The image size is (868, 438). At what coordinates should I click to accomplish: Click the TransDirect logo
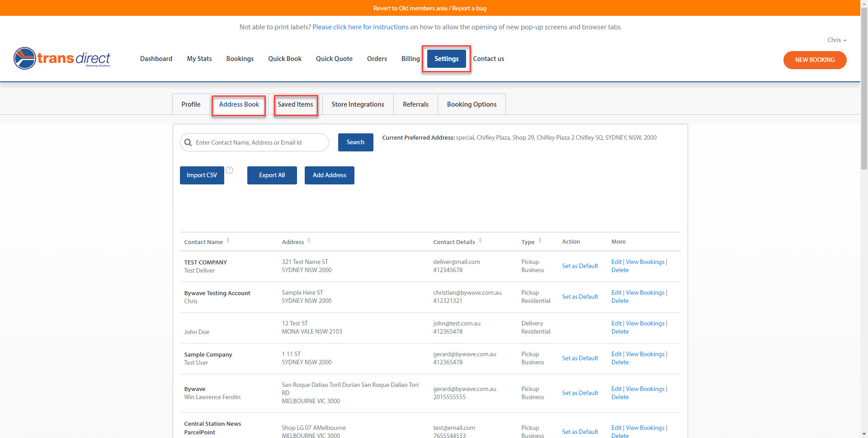62,58
